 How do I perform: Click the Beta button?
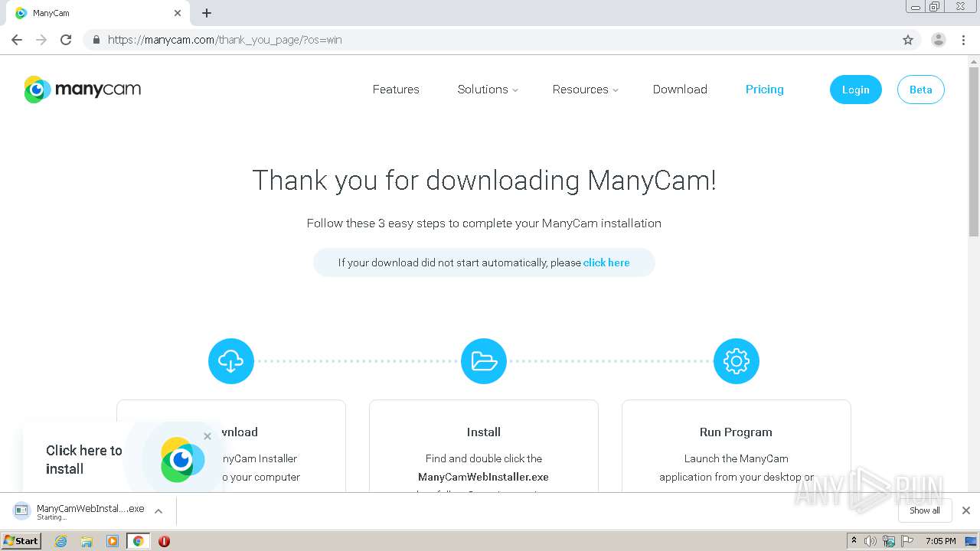(921, 90)
